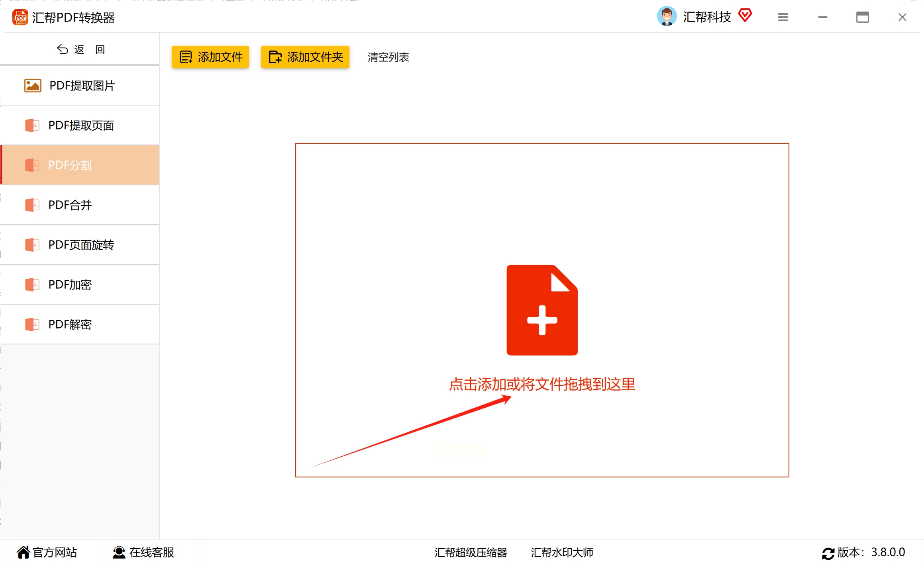Click the back arrow 返回
The width and height of the screenshot is (924, 565).
click(80, 49)
